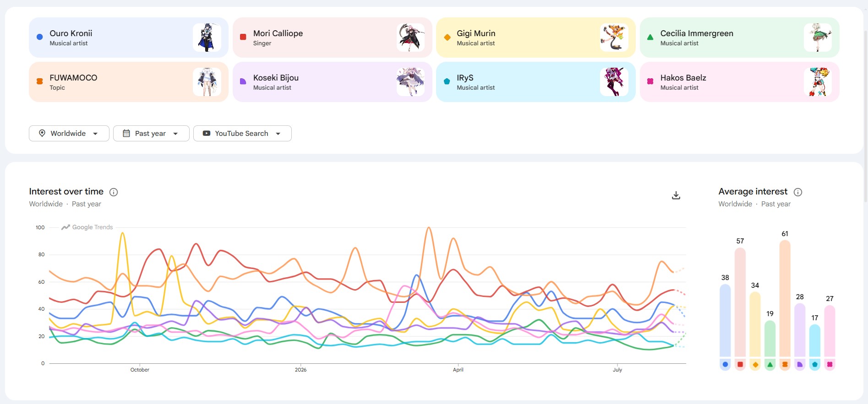Select the Hakos Baelz search term card
The image size is (868, 404).
pos(740,82)
